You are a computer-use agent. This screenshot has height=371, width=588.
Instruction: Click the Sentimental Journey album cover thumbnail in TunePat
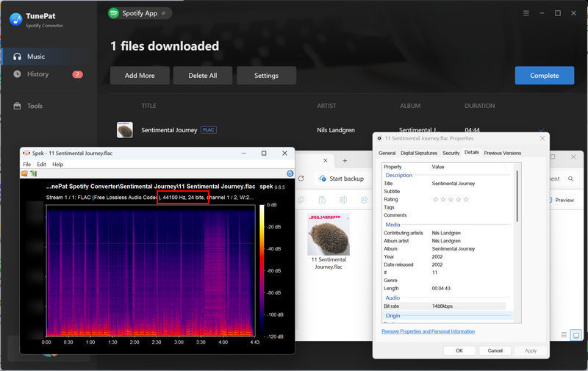[125, 130]
